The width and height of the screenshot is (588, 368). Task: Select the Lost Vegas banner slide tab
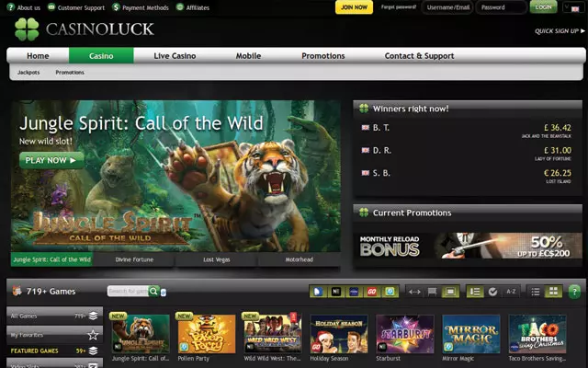217,259
